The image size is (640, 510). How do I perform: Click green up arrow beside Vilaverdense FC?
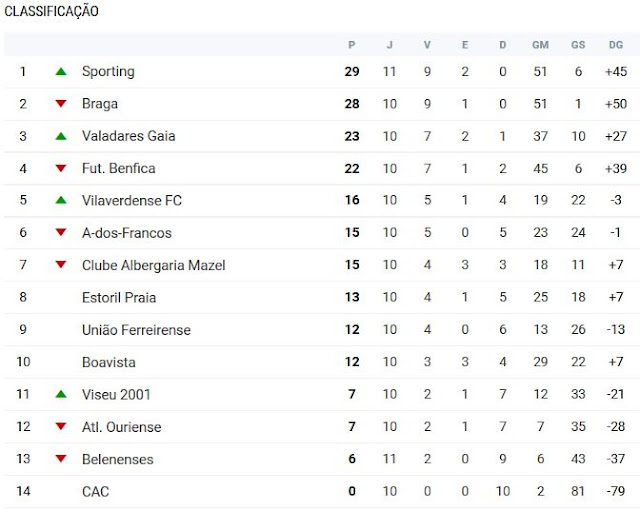coord(61,201)
